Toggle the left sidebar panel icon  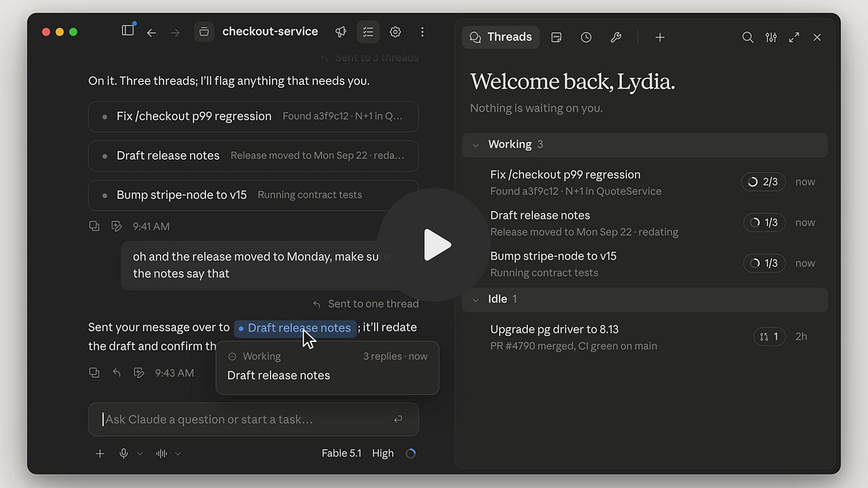click(128, 31)
